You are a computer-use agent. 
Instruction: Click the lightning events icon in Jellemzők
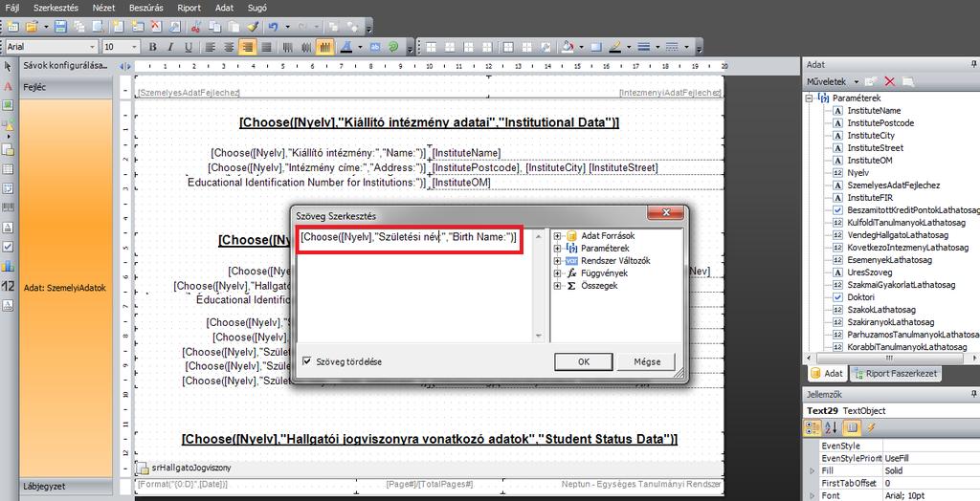tap(871, 428)
